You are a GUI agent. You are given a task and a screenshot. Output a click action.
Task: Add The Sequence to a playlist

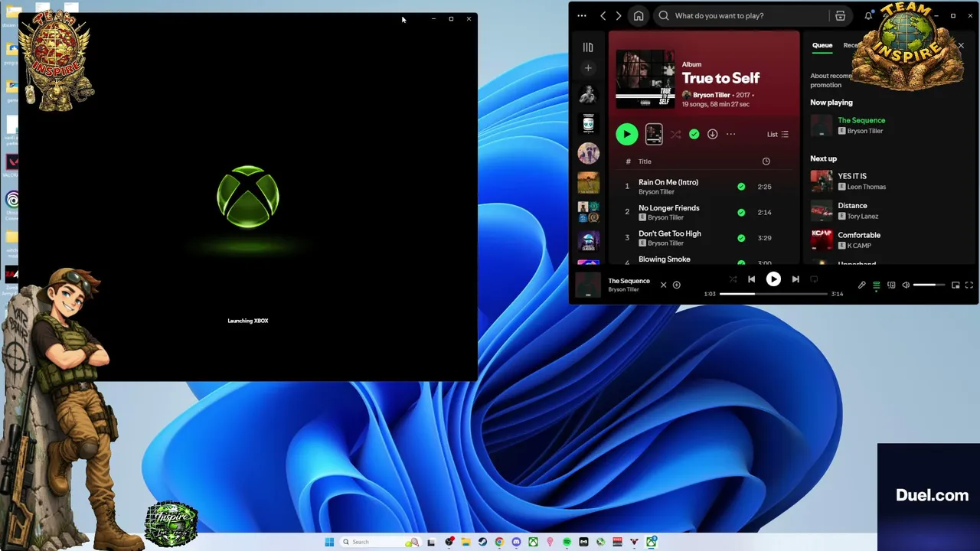click(x=676, y=285)
